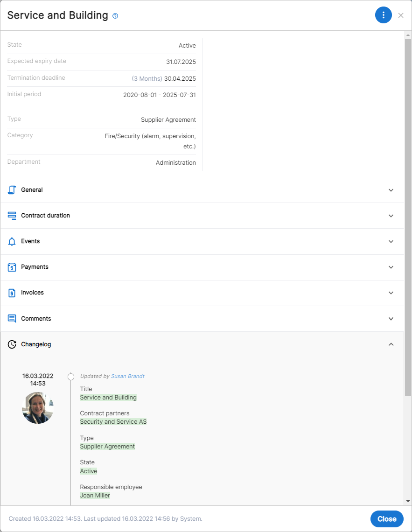The width and height of the screenshot is (412, 532).
Task: Click the Events bell icon
Action: (12, 242)
